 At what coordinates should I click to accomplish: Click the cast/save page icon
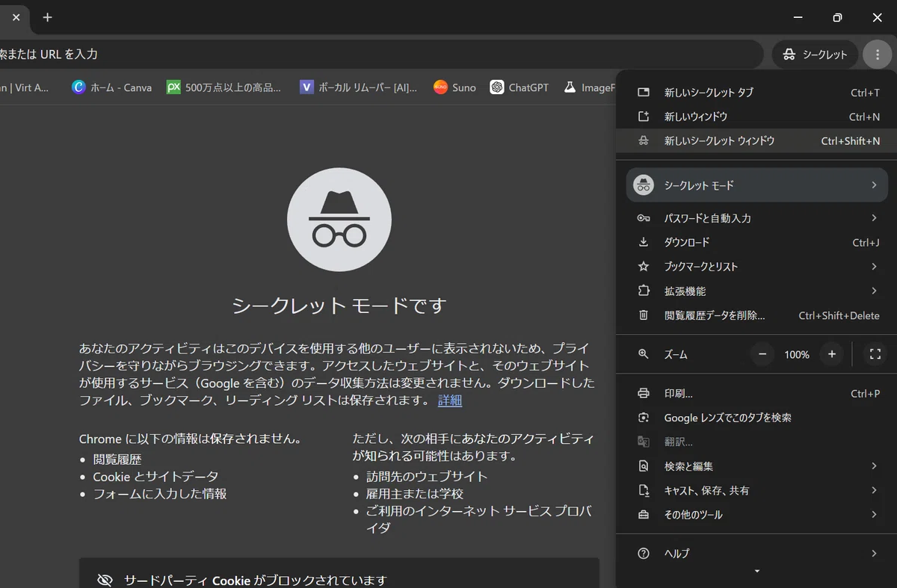[644, 491]
